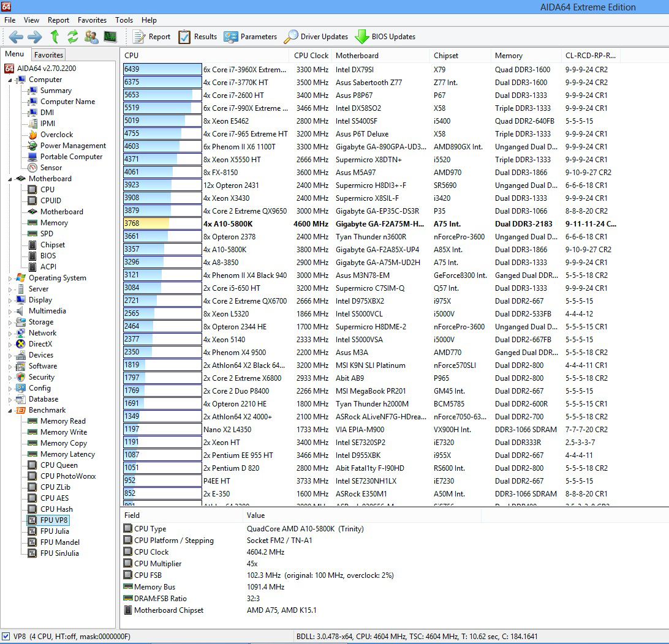Open the Tools menu
The width and height of the screenshot is (669, 644).
coord(124,20)
